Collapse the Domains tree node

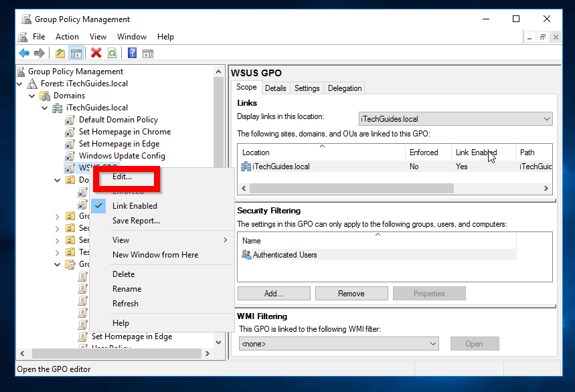point(32,96)
